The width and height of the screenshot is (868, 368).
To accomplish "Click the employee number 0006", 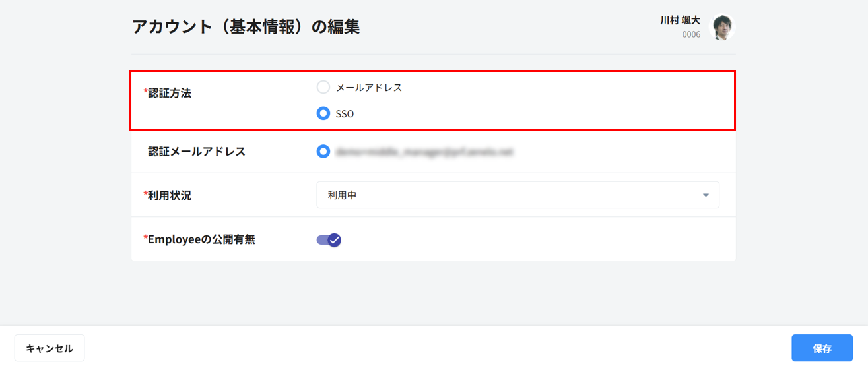I will coord(691,34).
